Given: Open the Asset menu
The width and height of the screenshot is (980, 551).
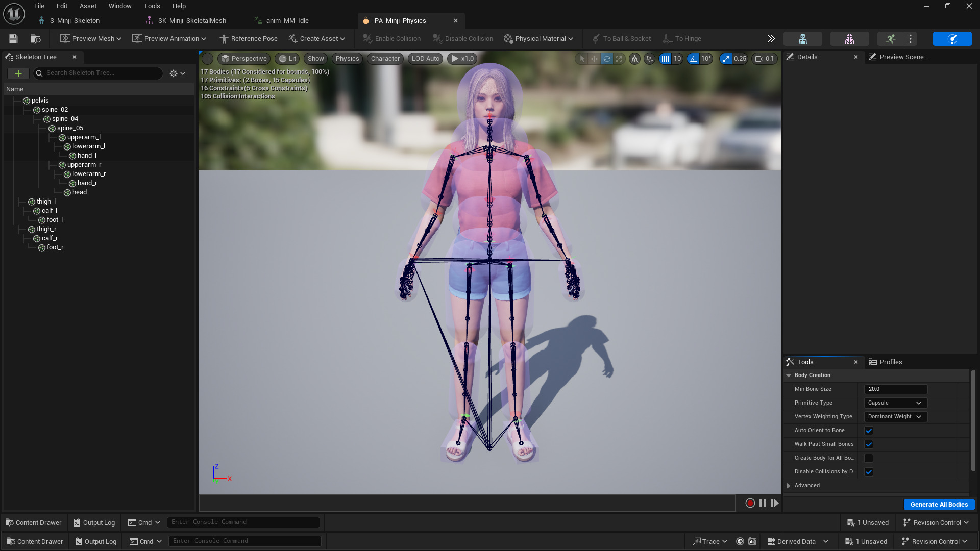Looking at the screenshot, I should (x=88, y=6).
